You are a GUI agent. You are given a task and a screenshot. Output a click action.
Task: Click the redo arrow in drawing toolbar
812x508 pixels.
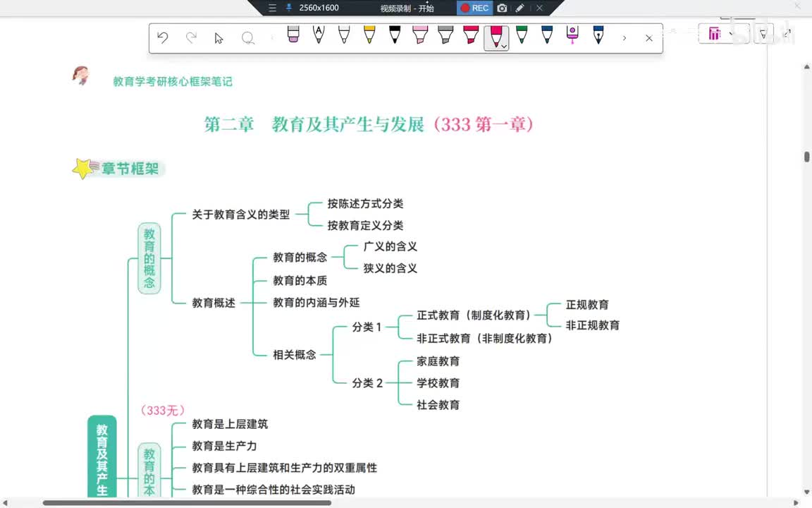click(191, 38)
